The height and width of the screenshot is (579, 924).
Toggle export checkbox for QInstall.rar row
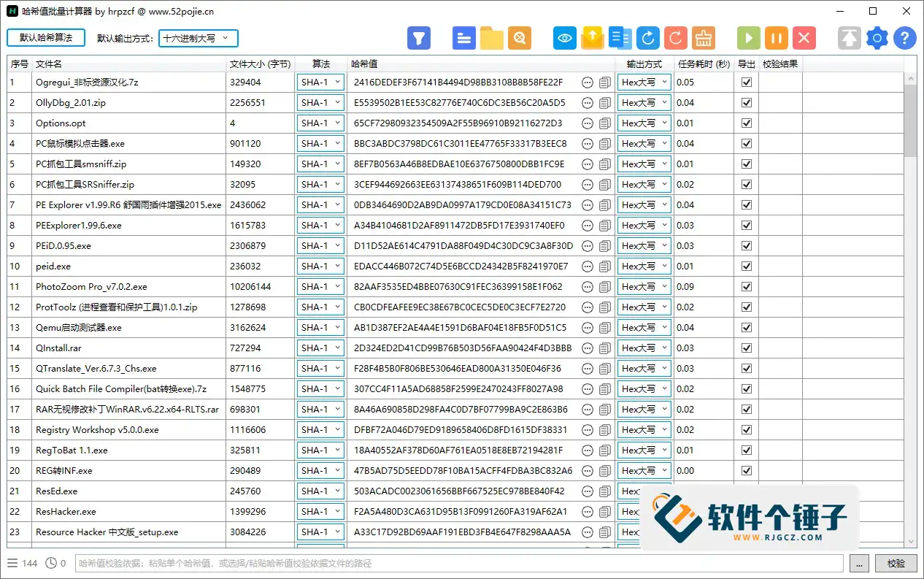click(x=746, y=348)
